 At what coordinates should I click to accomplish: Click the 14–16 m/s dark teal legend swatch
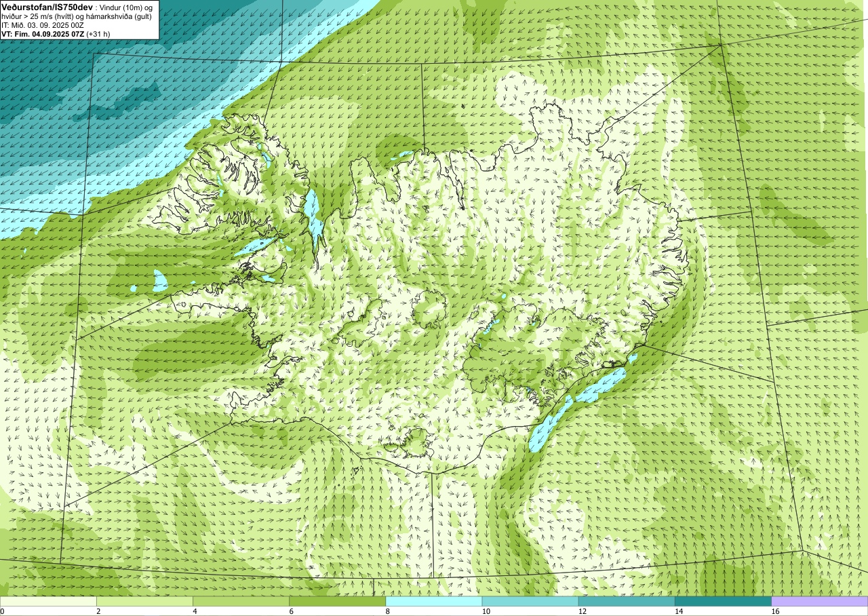coord(723,601)
